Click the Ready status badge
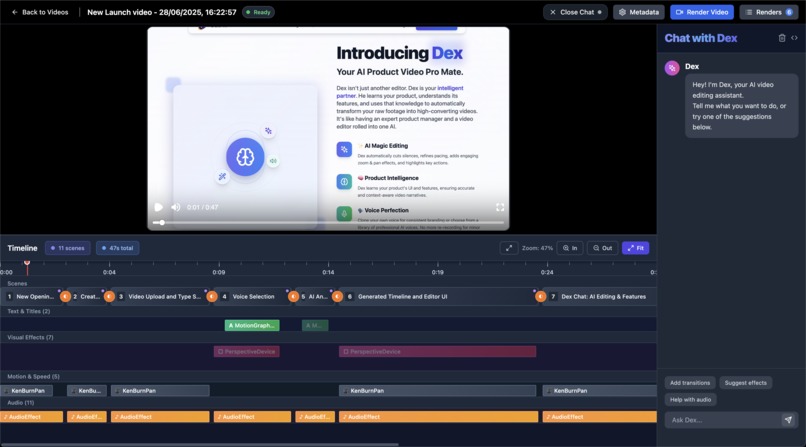Viewport: 806px width, 447px height. 258,12
